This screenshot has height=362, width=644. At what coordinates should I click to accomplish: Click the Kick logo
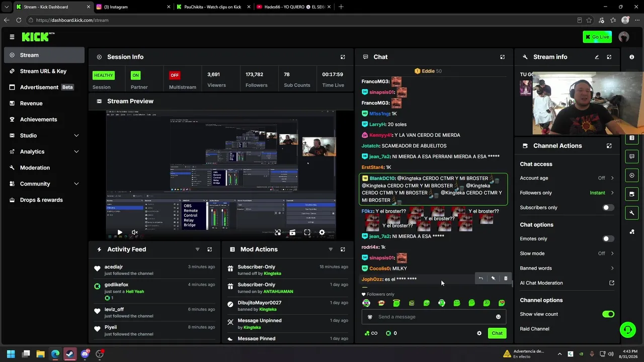38,37
